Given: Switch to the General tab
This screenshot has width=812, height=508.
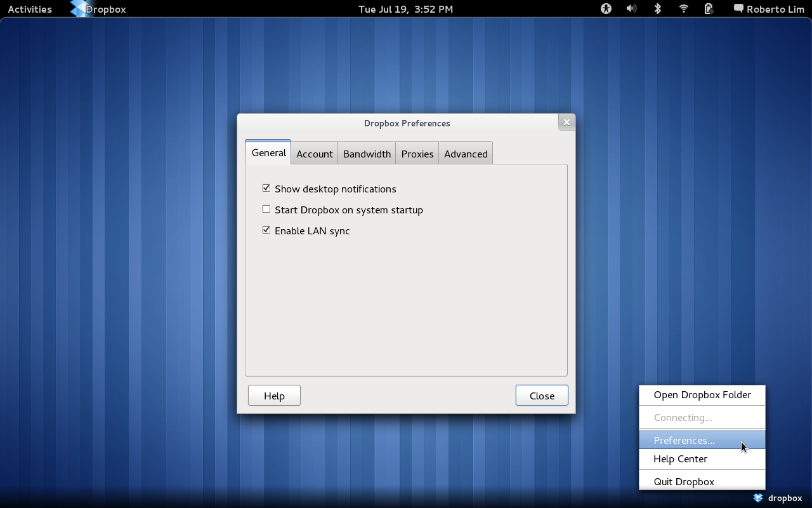Looking at the screenshot, I should [x=268, y=152].
